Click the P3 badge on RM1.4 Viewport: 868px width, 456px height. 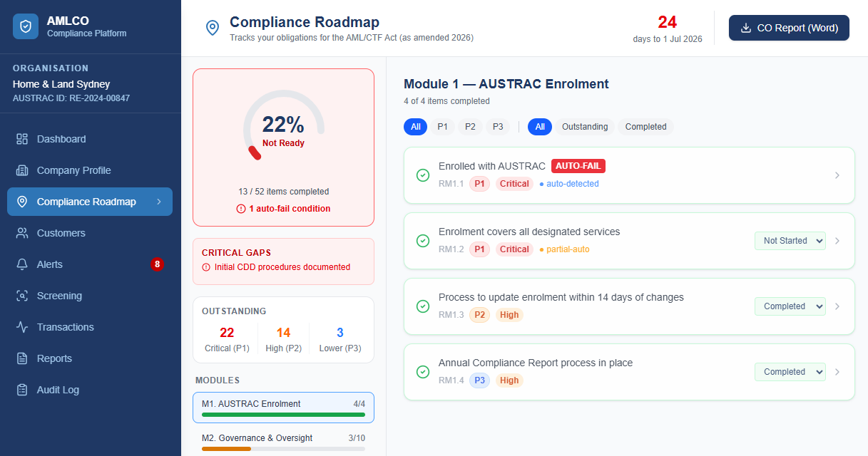point(479,380)
